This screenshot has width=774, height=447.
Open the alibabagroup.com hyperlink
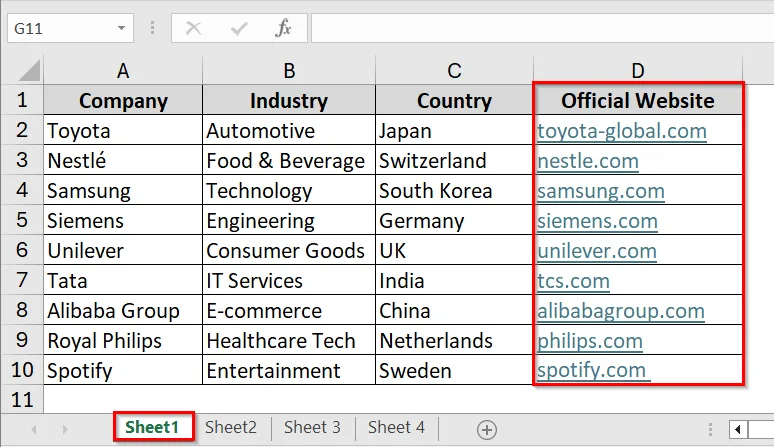point(621,311)
